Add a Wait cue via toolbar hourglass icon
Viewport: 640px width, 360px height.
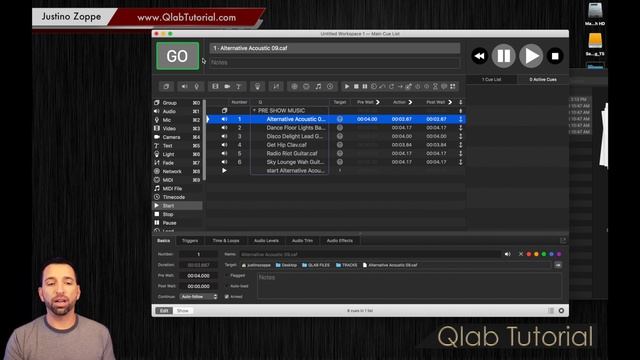(435, 87)
